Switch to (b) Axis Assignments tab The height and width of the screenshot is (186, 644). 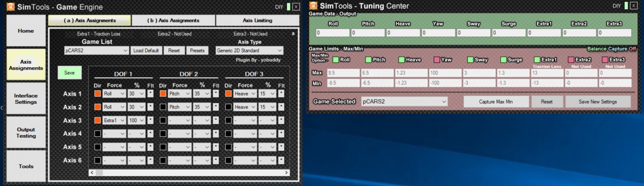173,20
